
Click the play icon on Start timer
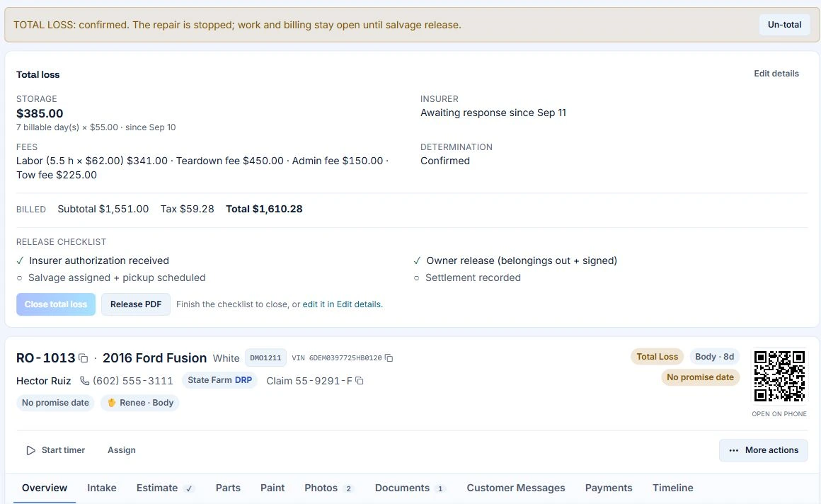[31, 450]
